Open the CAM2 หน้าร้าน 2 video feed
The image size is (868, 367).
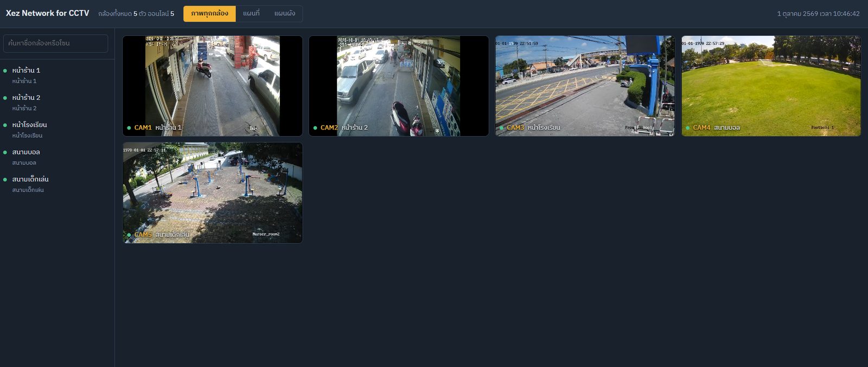[x=399, y=86]
